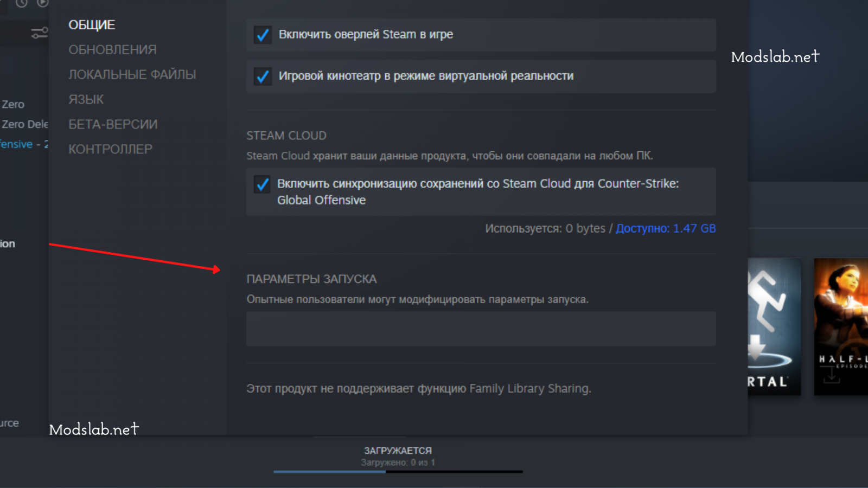Select the Zero Dele game in library list

(24, 124)
